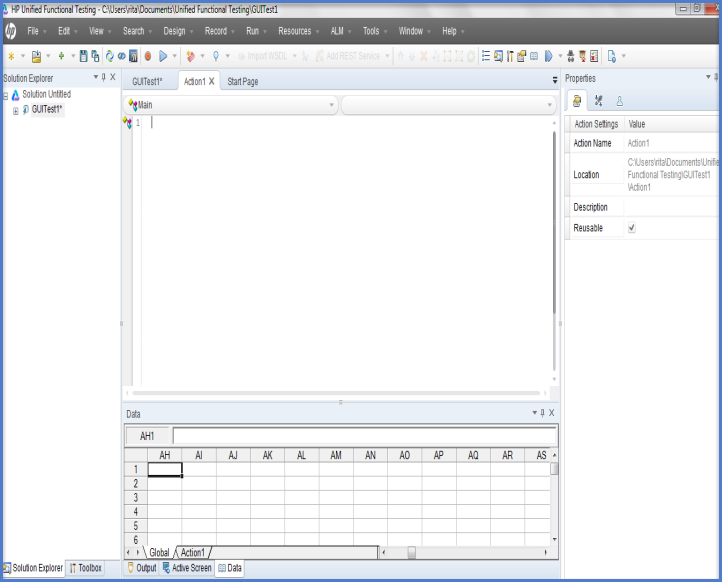Image resolution: width=722 pixels, height=582 pixels.
Task: Open the dropdown arrow next to Run icon
Action: click(175, 56)
